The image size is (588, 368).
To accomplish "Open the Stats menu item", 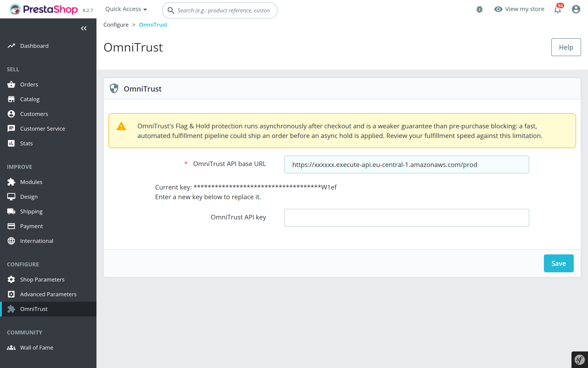I will [48, 143].
